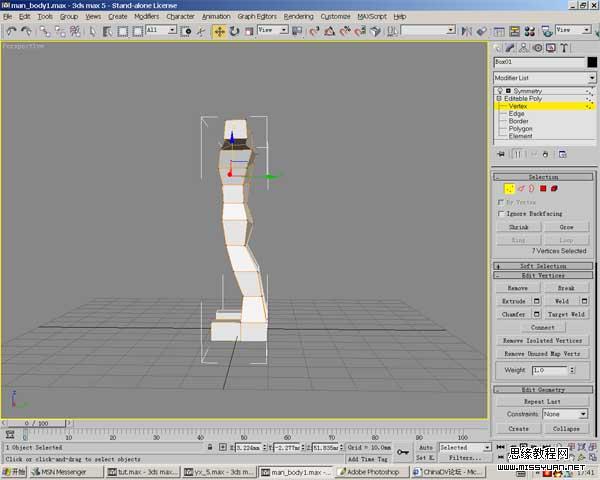Open the MAXScript menu

(x=372, y=16)
